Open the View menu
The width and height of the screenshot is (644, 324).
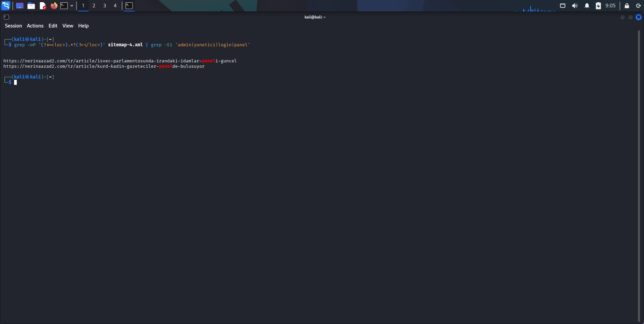[68, 26]
